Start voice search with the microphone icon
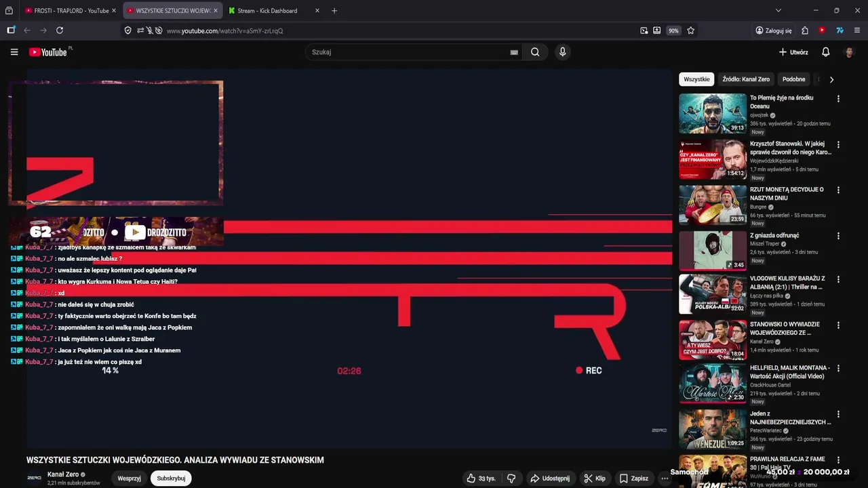 pyautogui.click(x=562, y=52)
